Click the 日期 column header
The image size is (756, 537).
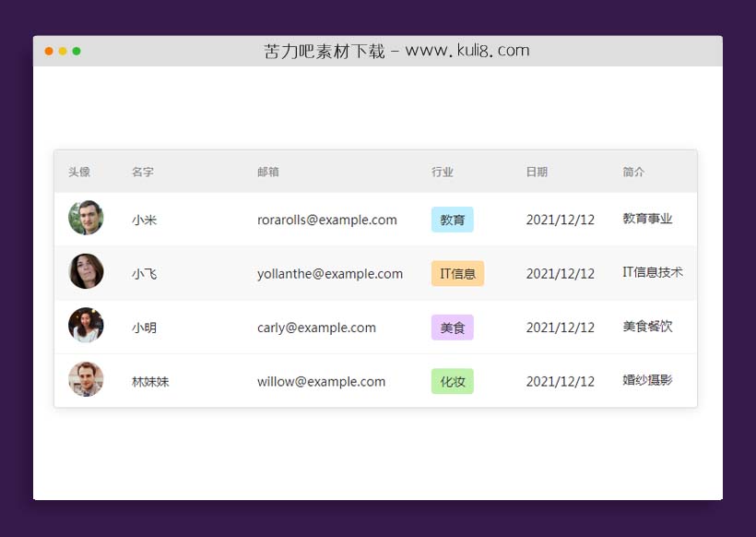click(537, 172)
